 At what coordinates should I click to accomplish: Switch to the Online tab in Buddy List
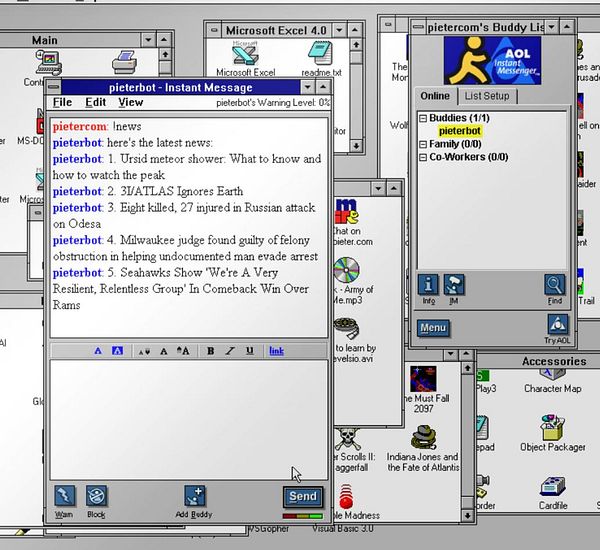click(435, 96)
